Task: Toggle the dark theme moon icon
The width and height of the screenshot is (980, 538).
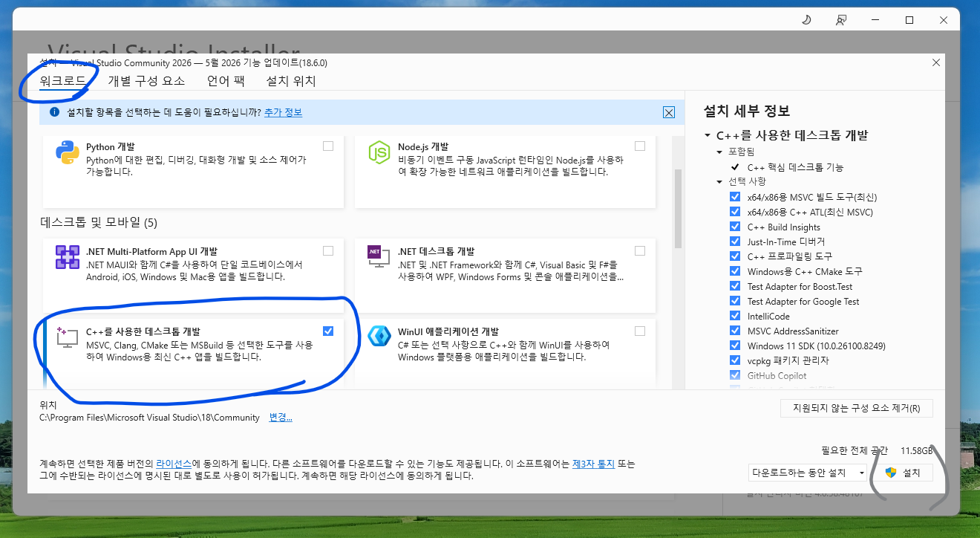Action: [x=806, y=20]
